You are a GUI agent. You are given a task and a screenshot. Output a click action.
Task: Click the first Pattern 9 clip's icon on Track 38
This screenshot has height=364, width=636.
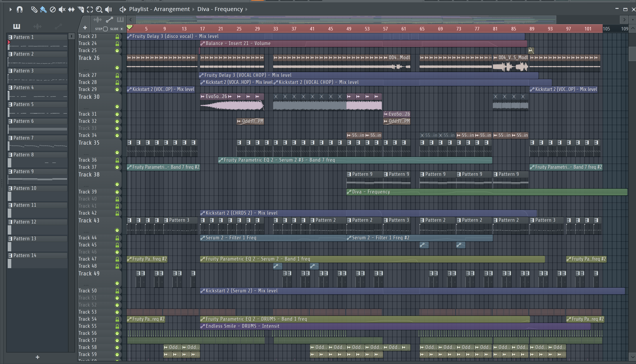[x=349, y=174]
